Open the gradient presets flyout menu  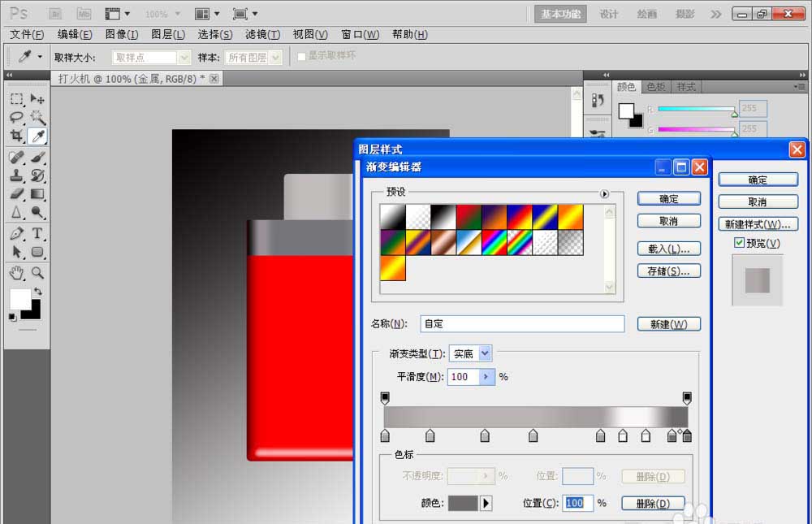(x=604, y=193)
